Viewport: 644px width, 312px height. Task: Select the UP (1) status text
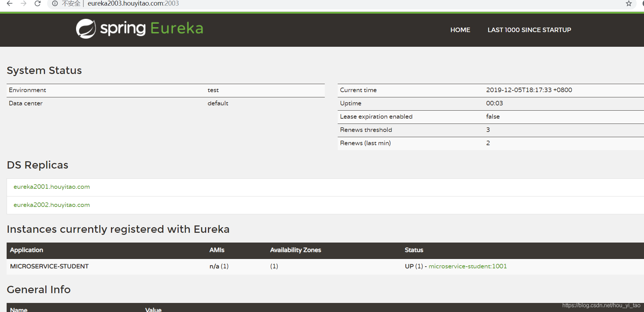[414, 266]
